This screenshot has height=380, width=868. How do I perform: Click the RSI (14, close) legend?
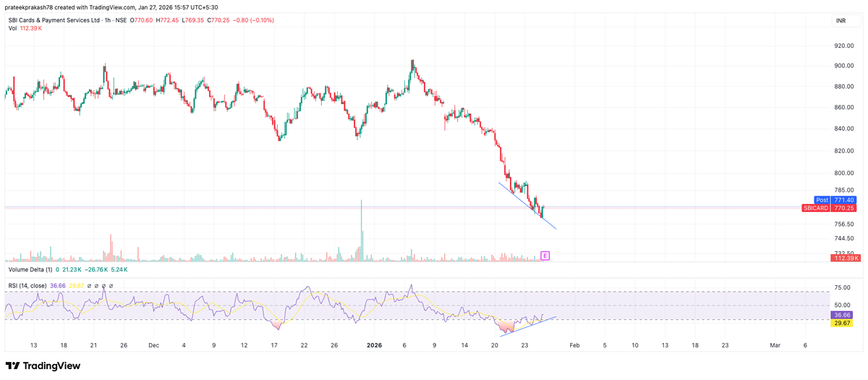click(x=27, y=286)
